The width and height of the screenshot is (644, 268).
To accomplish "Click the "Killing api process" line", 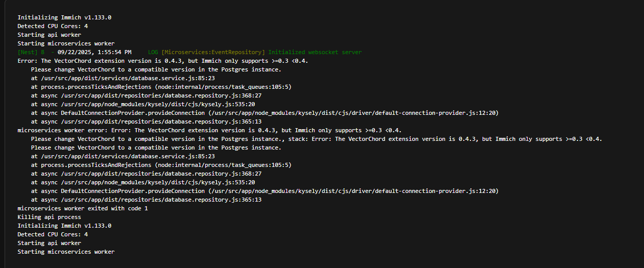I will pos(49,217).
